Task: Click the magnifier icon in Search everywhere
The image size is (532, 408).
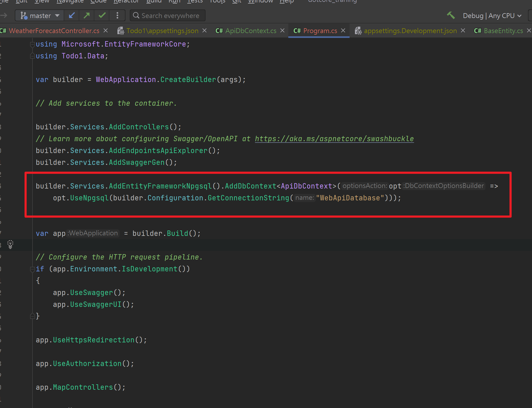Action: coord(136,15)
